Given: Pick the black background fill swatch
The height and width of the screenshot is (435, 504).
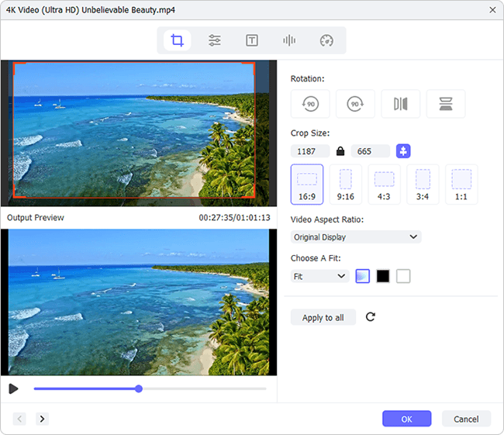Looking at the screenshot, I should 383,276.
